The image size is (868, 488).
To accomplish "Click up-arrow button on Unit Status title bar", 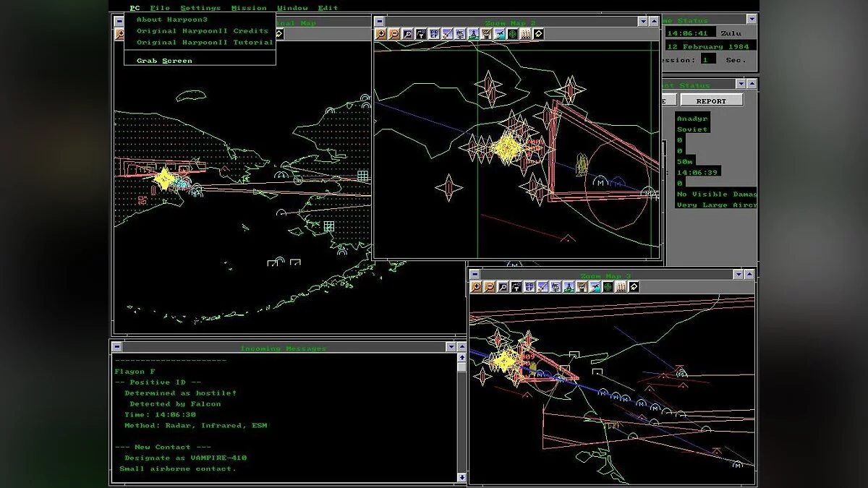I will coord(752,84).
